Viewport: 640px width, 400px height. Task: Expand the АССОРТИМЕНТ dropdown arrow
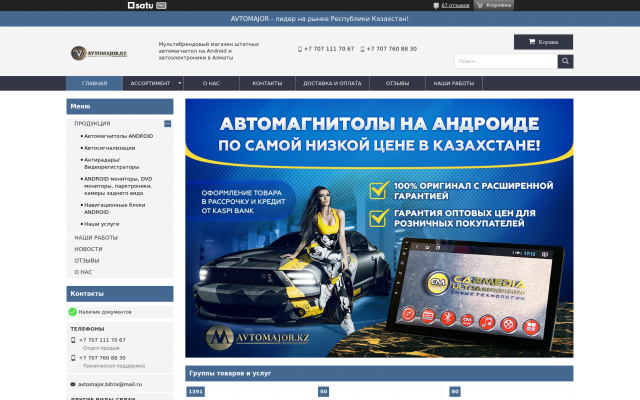[179, 83]
